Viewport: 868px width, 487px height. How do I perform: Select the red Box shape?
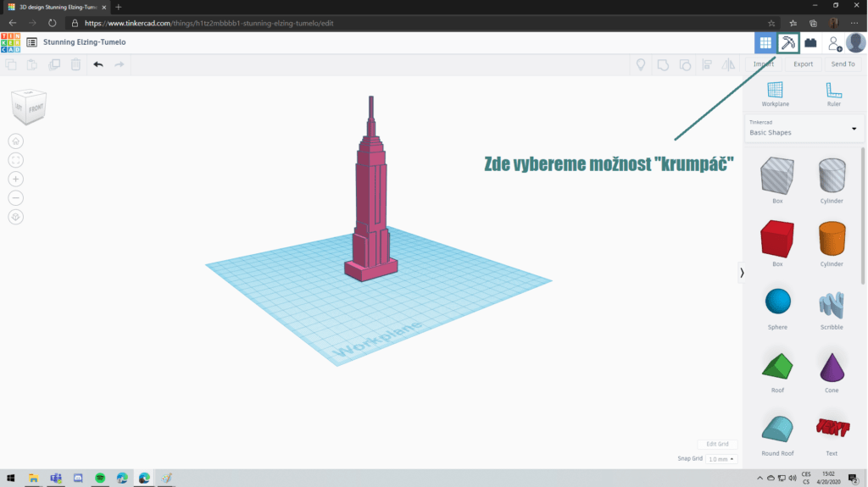pos(777,240)
